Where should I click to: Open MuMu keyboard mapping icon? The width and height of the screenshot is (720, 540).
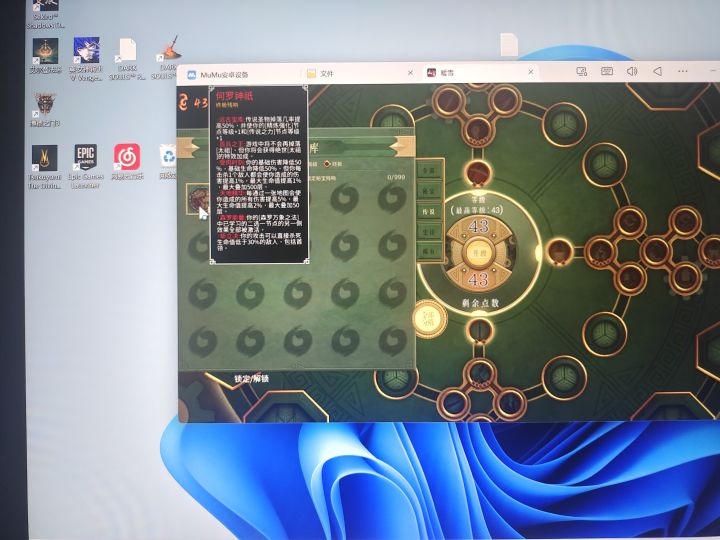[607, 71]
